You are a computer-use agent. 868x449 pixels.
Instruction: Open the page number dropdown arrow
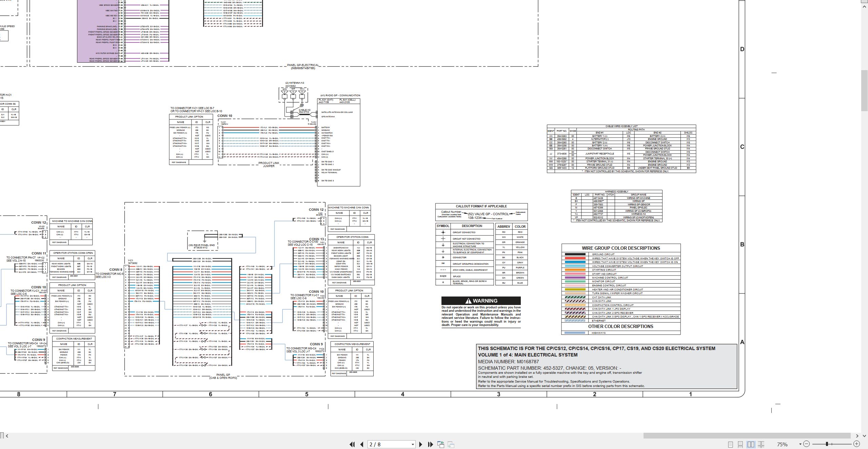click(x=413, y=444)
